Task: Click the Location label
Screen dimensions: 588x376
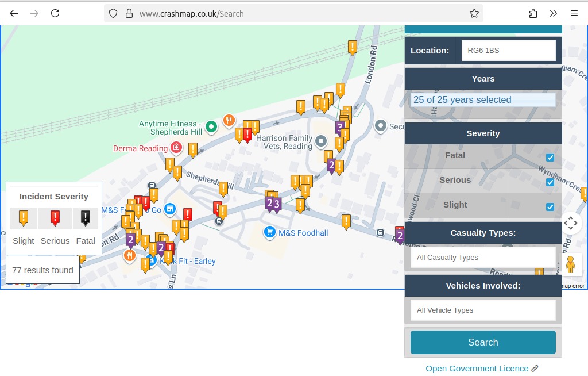Action: pyautogui.click(x=430, y=51)
